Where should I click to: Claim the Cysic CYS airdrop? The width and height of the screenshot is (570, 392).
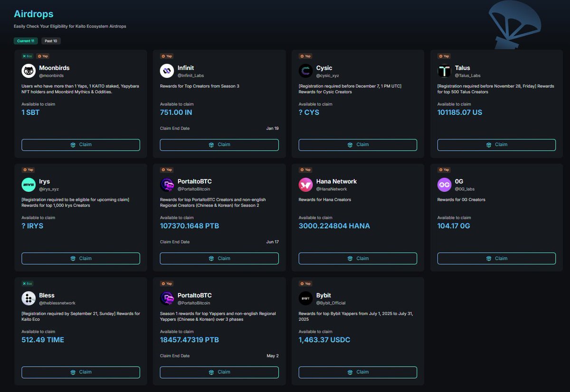(358, 145)
